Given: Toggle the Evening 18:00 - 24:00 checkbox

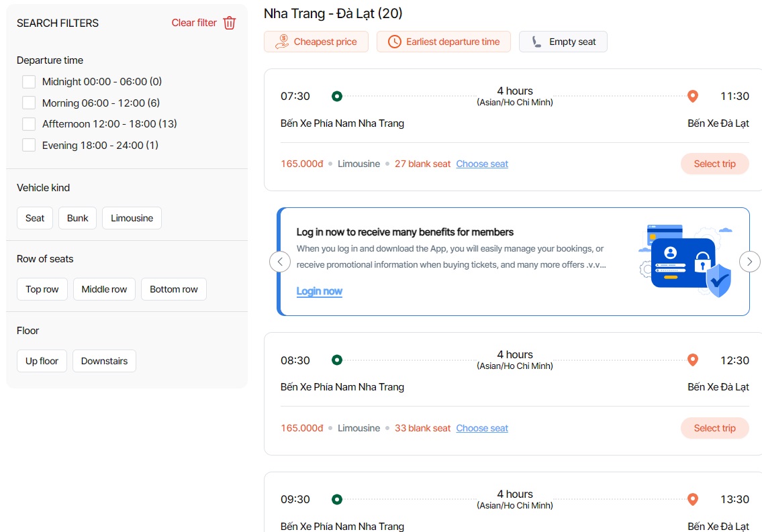Looking at the screenshot, I should tap(29, 145).
